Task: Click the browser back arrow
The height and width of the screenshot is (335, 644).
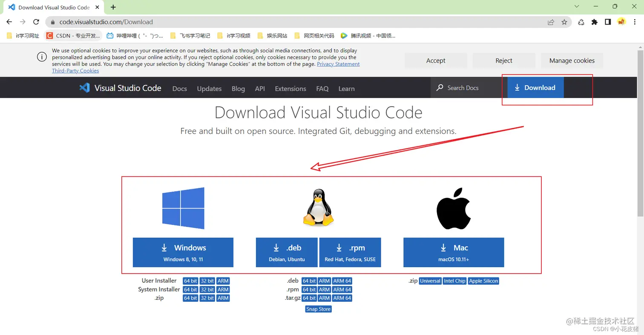Action: pyautogui.click(x=9, y=22)
